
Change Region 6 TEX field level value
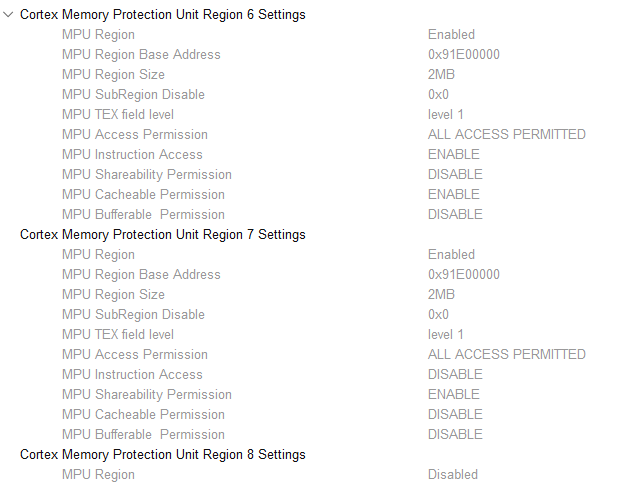[445, 115]
